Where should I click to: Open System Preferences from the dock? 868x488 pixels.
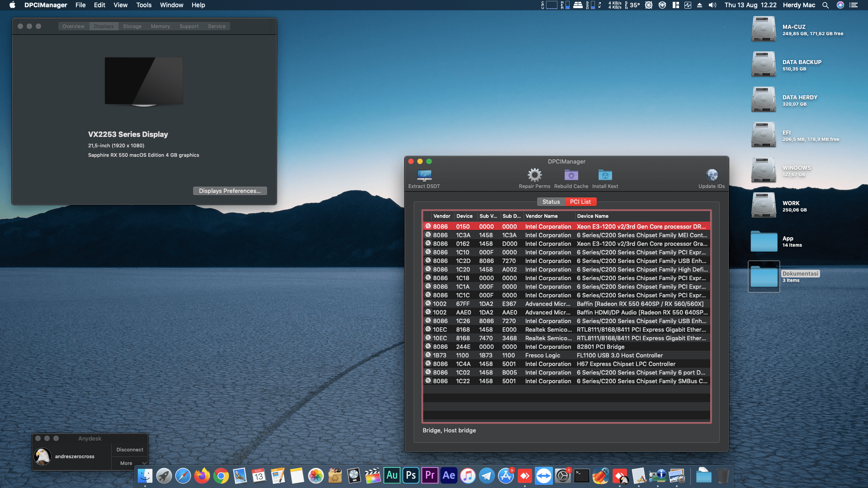click(x=563, y=475)
